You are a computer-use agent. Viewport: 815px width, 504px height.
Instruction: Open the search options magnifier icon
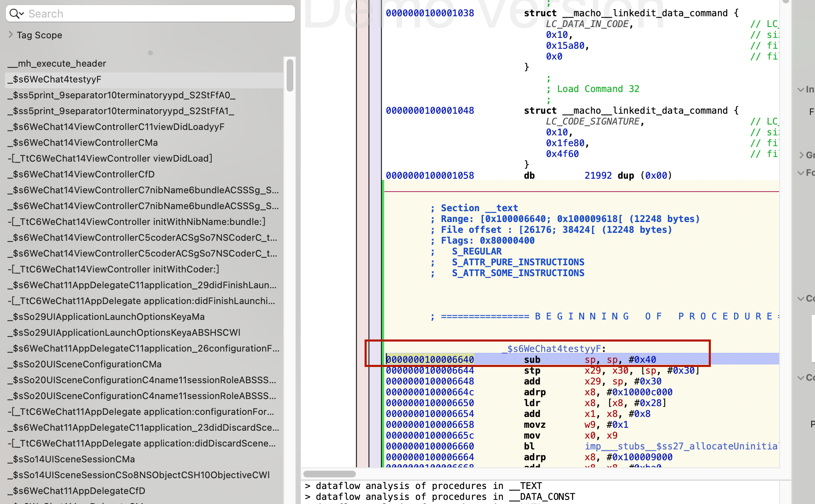(17, 14)
